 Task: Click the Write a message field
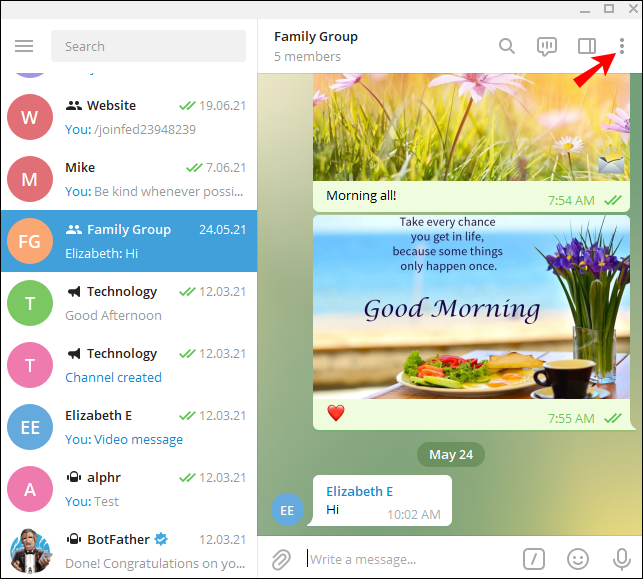point(410,559)
